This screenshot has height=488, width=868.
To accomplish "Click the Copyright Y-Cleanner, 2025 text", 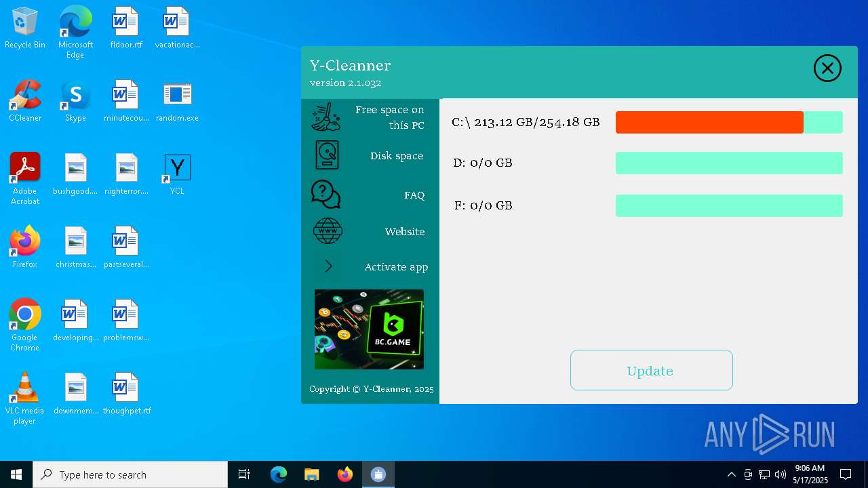I will (x=371, y=389).
